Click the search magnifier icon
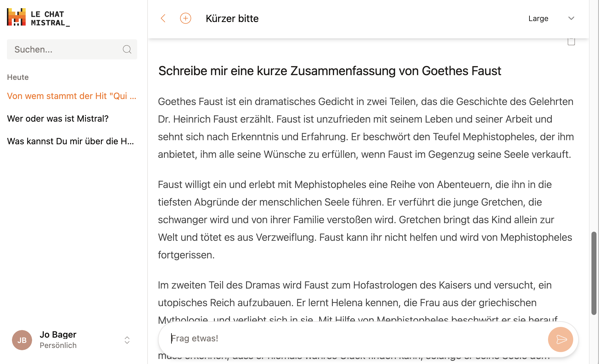This screenshot has width=599, height=364. coord(127,49)
